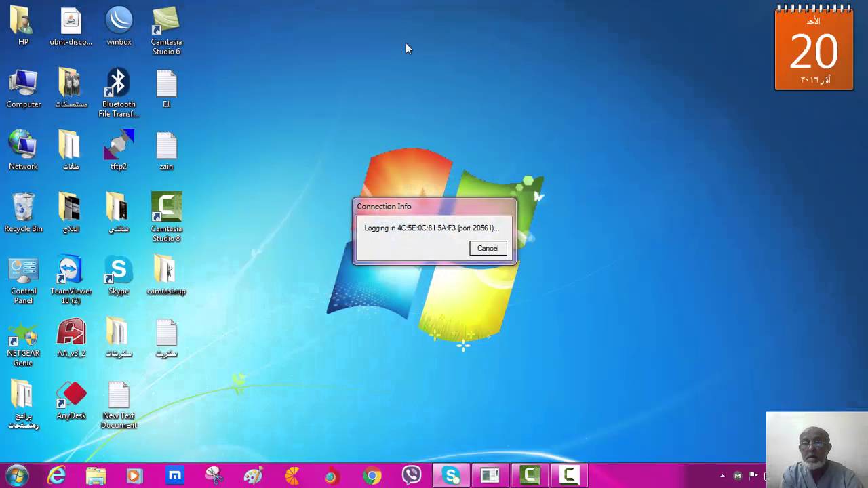The width and height of the screenshot is (868, 488).
Task: Select the Computer desktop icon
Action: click(23, 89)
